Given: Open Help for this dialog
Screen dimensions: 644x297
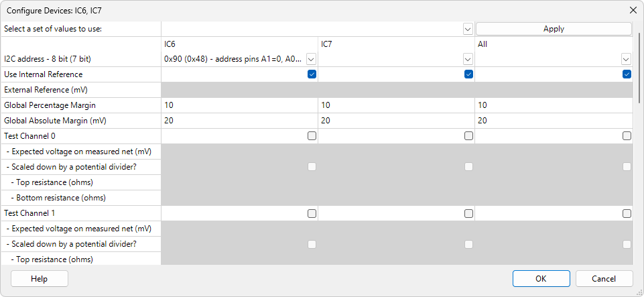Looking at the screenshot, I should coord(40,278).
